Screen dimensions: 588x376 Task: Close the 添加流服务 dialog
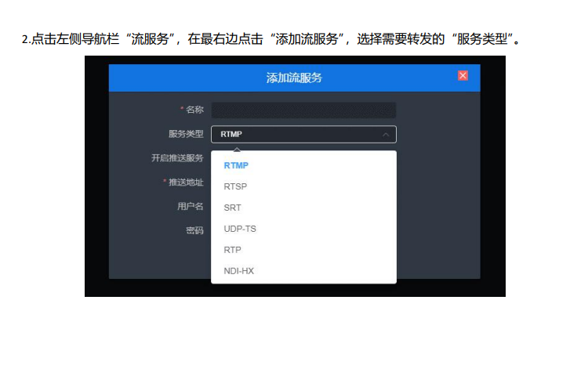(463, 76)
